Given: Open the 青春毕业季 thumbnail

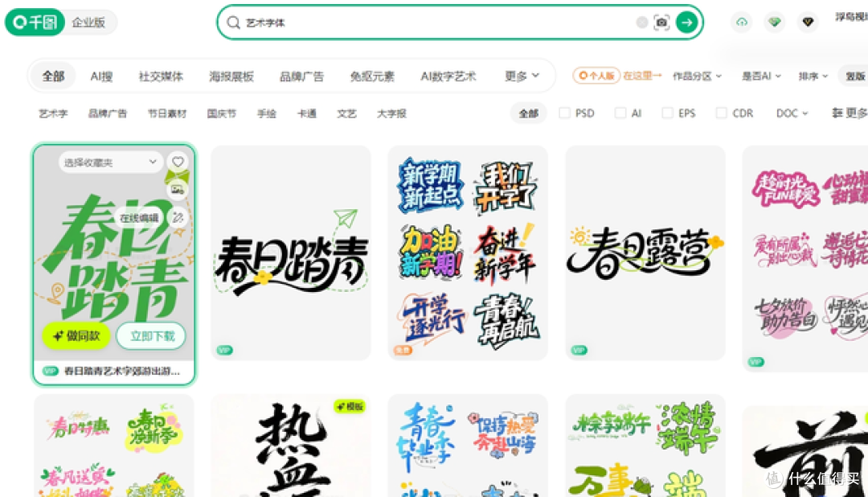Looking at the screenshot, I should click(468, 446).
